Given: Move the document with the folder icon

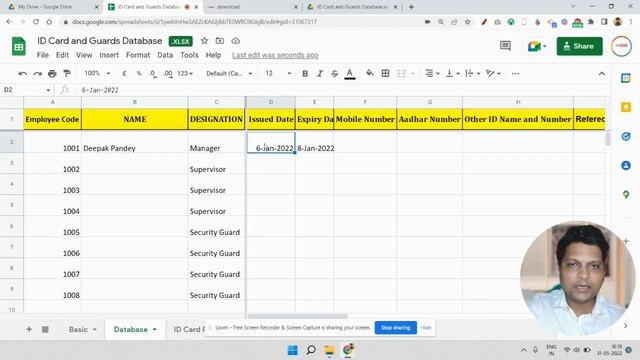Looking at the screenshot, I should tap(220, 41).
